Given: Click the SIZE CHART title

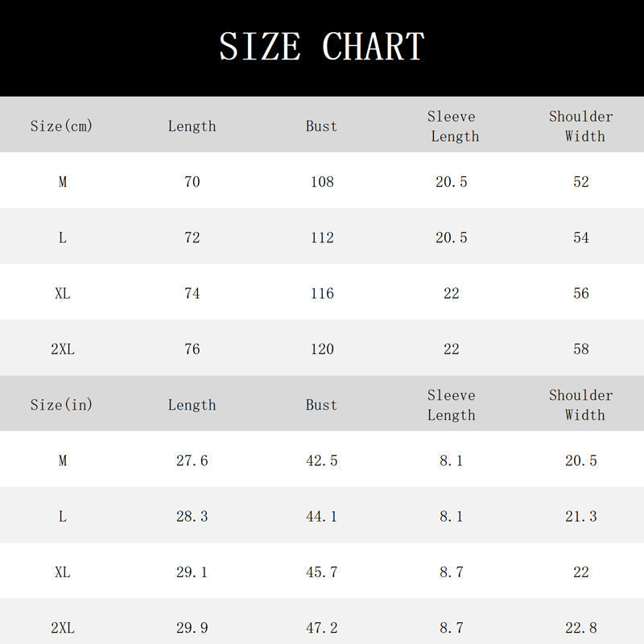Looking at the screenshot, I should coord(321,47).
